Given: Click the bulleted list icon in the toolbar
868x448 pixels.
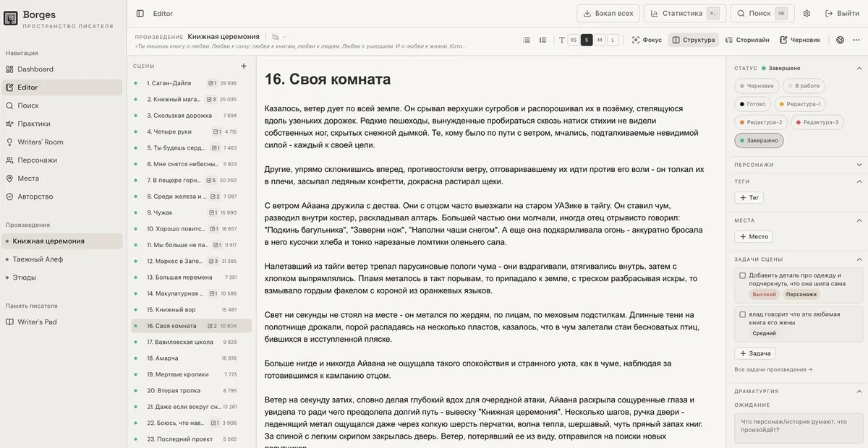Looking at the screenshot, I should [527, 40].
